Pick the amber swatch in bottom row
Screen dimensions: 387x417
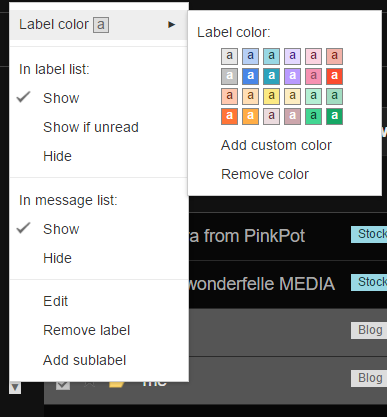tap(250, 116)
